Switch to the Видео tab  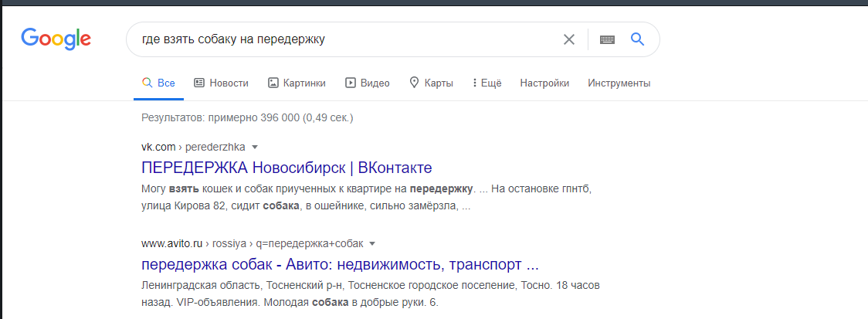pos(368,83)
